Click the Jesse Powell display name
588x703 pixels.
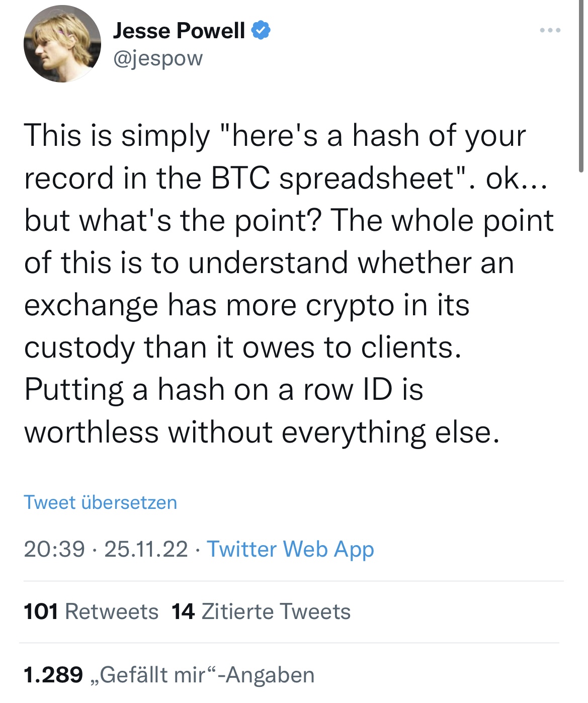pyautogui.click(x=179, y=31)
